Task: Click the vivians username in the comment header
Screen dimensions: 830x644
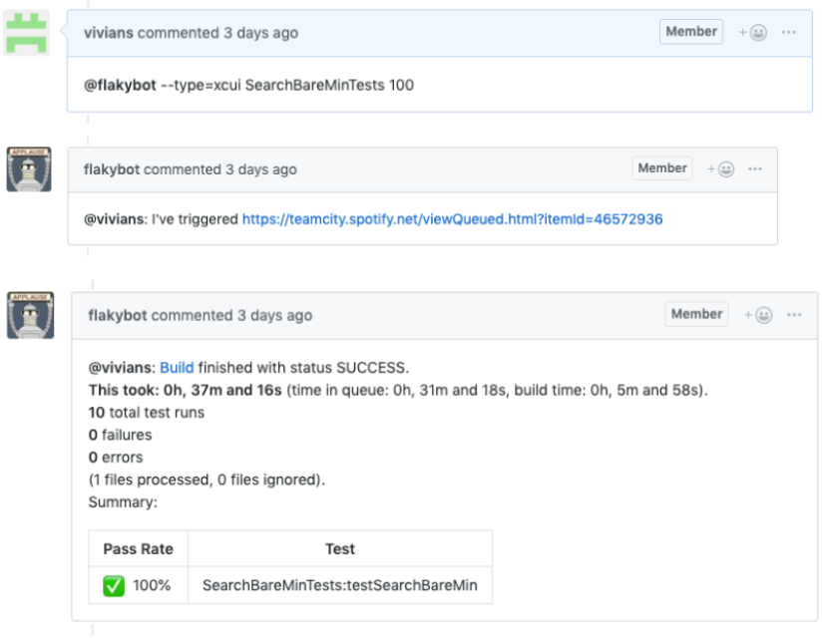Action: pos(109,33)
